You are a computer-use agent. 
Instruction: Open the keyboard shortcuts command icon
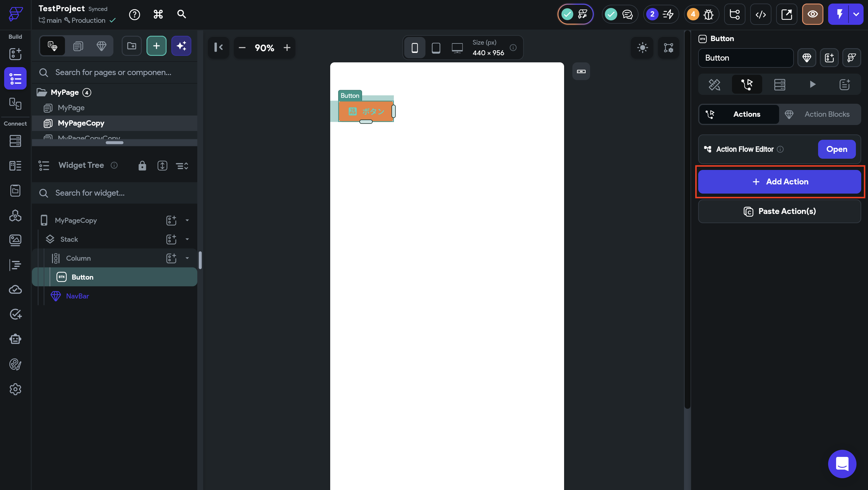(158, 14)
